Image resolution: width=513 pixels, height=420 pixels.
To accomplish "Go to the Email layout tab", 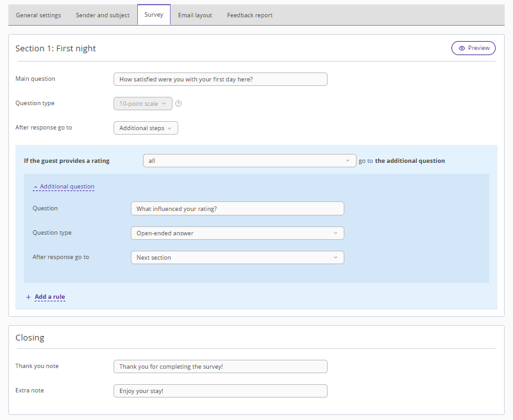I will [195, 15].
